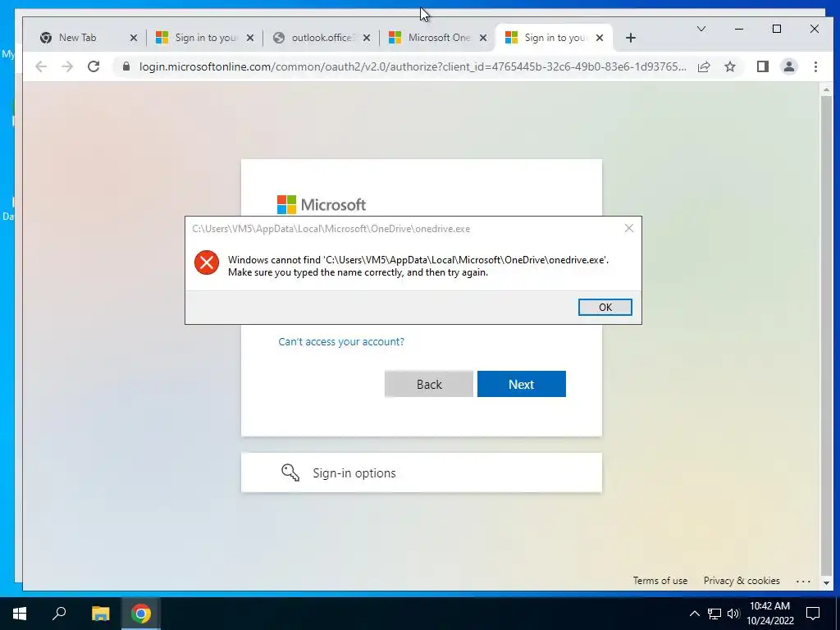Switch to the outlook.office tab
840x630 pixels.
(322, 38)
